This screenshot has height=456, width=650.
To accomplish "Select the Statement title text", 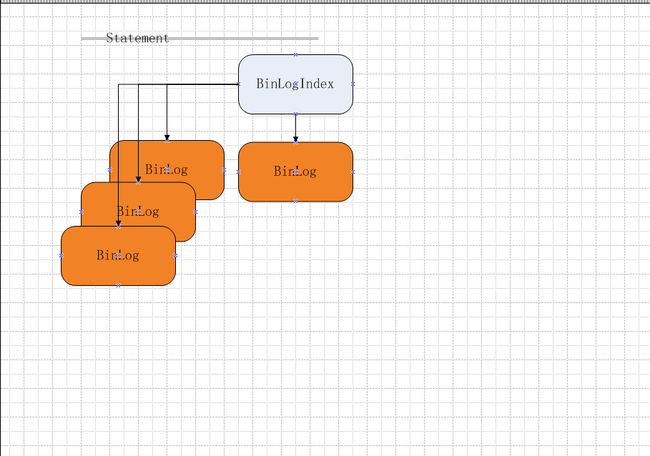I will [x=137, y=38].
